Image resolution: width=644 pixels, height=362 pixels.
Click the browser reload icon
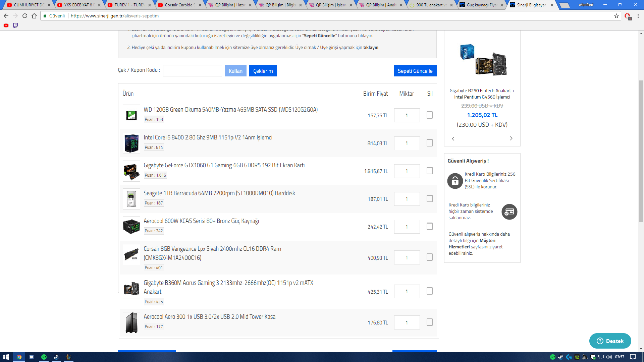coord(25,16)
